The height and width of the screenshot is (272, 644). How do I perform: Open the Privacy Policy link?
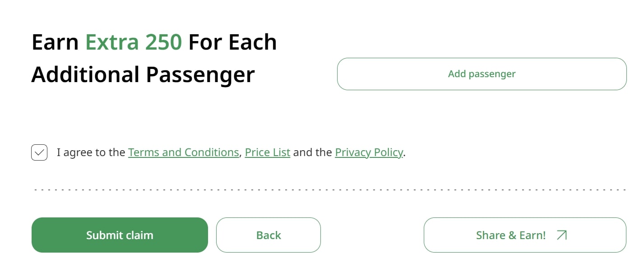369,152
